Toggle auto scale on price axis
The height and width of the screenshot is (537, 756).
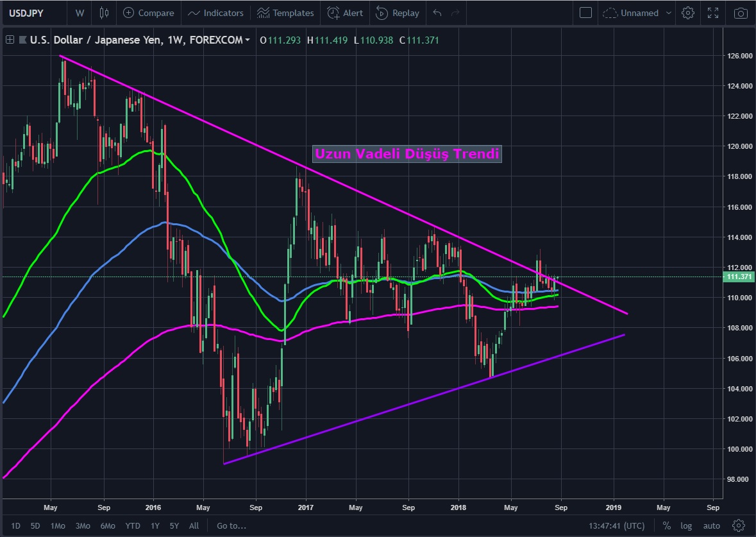711,525
